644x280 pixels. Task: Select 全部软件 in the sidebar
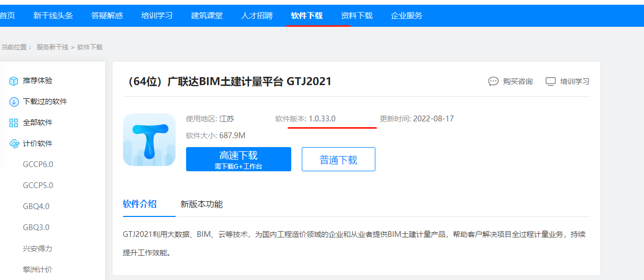click(38, 123)
